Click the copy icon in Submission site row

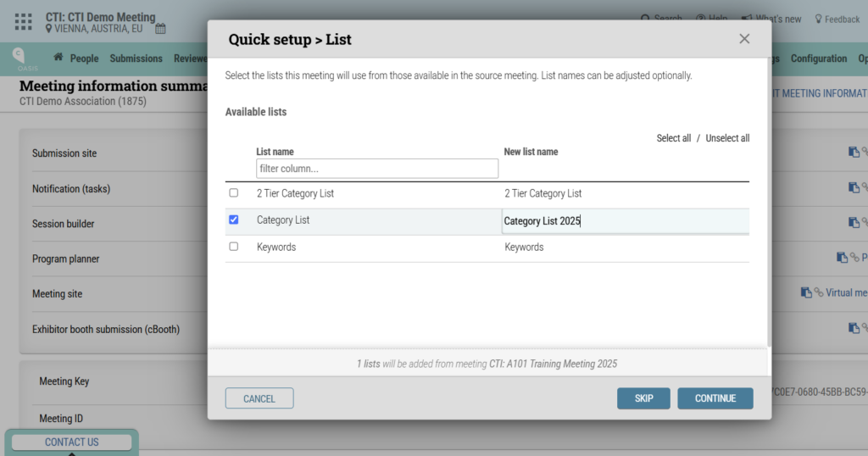tap(854, 153)
